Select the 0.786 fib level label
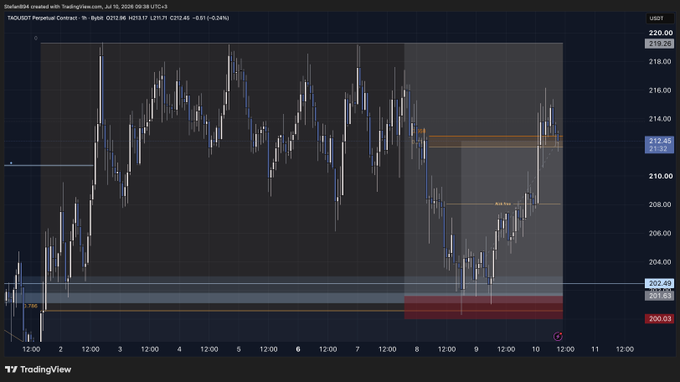Image resolution: width=680 pixels, height=382 pixels. coord(30,306)
